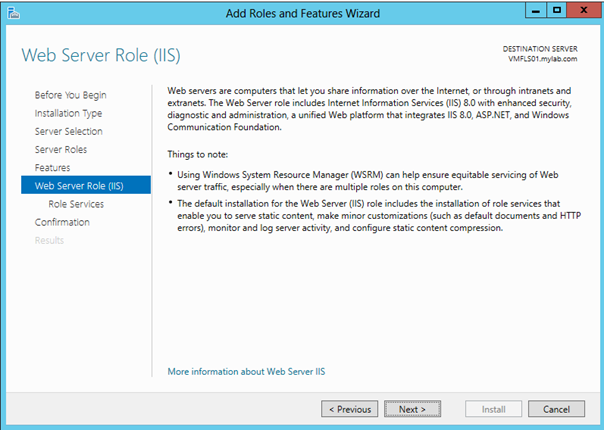Close the Add Roles and Features Wizard

coord(584,10)
